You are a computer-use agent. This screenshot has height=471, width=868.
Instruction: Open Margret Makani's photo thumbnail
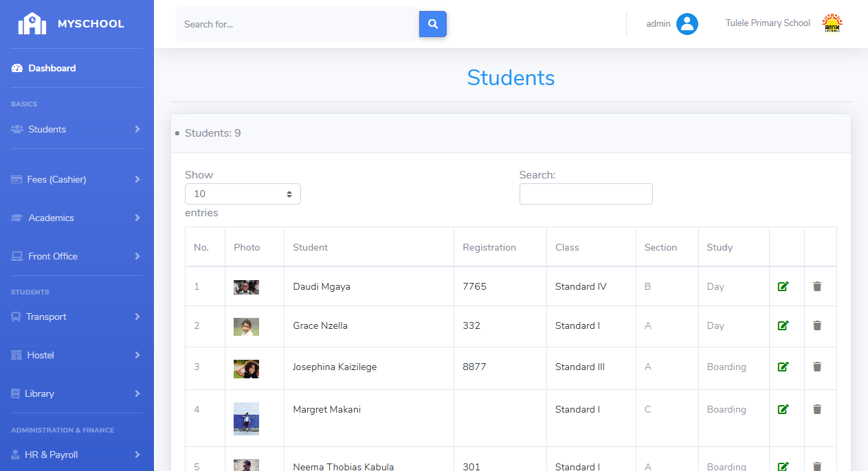(246, 419)
